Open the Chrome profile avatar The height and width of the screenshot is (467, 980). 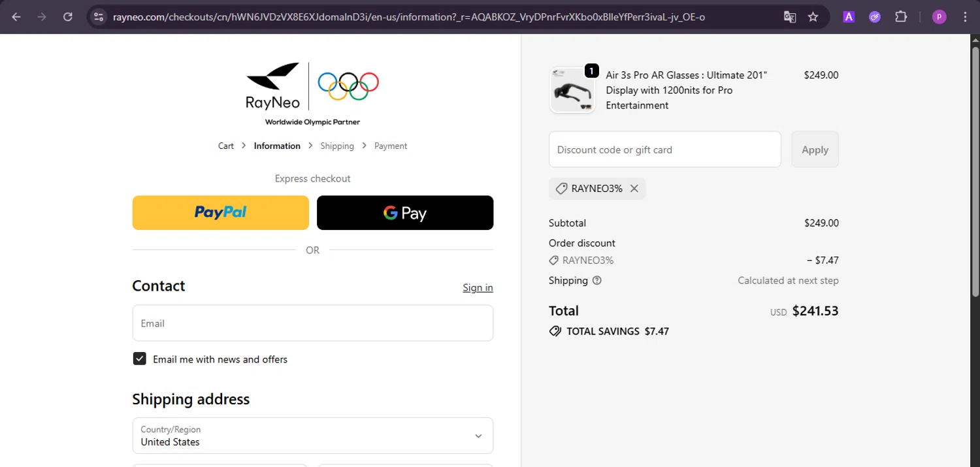939,17
